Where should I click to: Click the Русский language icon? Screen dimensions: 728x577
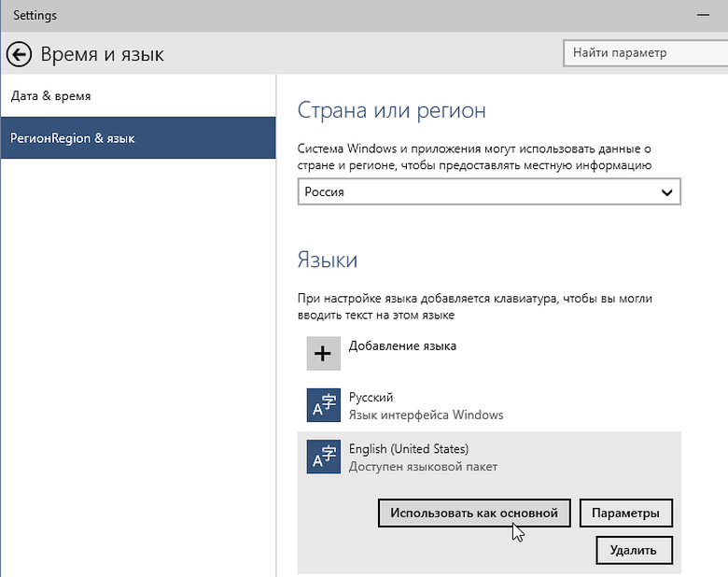(x=324, y=405)
